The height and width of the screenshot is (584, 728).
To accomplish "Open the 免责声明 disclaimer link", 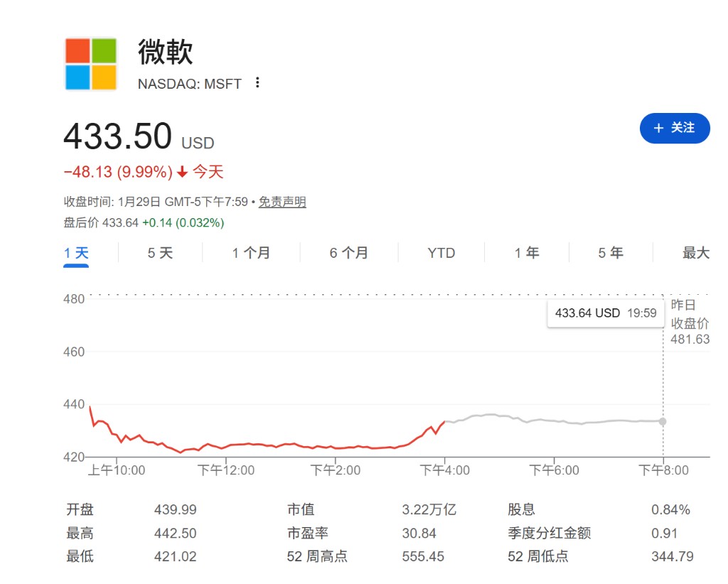I will [x=282, y=202].
